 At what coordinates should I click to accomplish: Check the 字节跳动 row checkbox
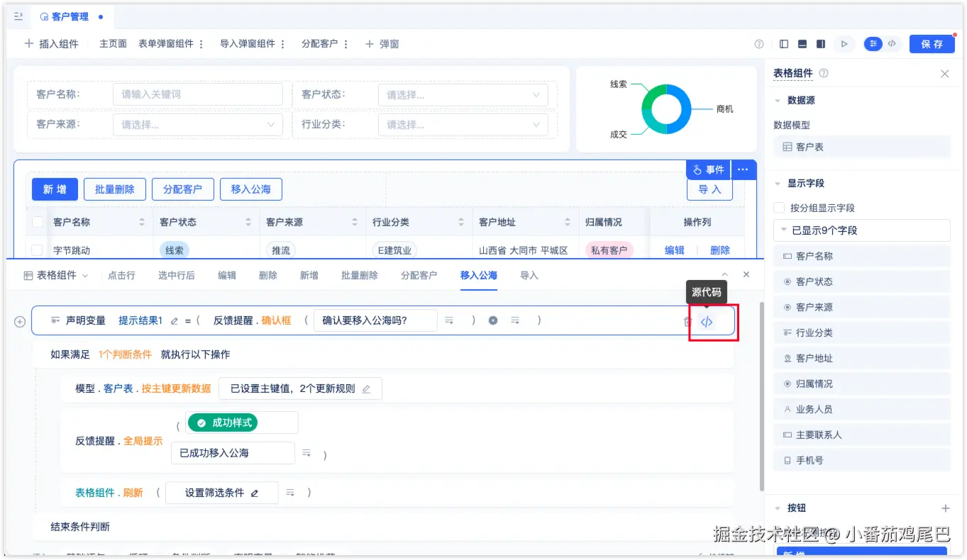click(x=38, y=250)
